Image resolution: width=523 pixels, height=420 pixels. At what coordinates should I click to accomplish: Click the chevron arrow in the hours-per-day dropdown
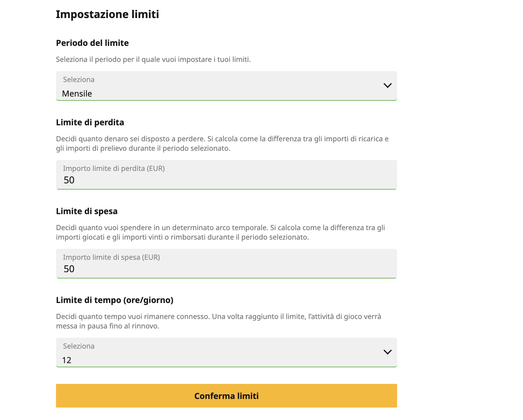click(x=387, y=352)
